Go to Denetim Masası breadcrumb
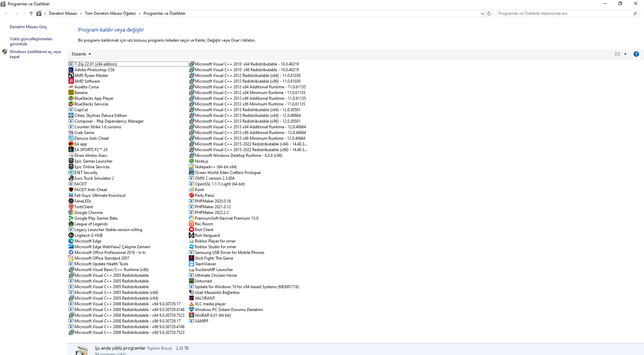This screenshot has width=644, height=355. (63, 13)
